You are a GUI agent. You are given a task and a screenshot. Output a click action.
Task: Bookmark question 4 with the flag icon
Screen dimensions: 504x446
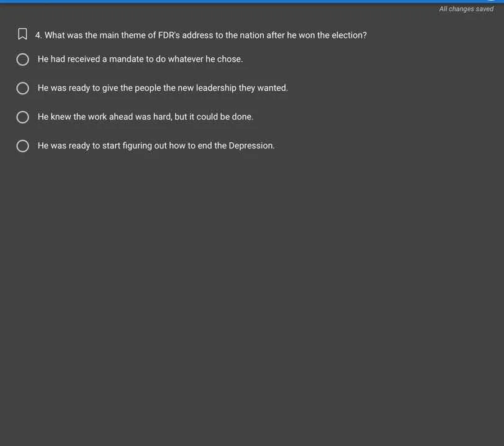pos(22,34)
